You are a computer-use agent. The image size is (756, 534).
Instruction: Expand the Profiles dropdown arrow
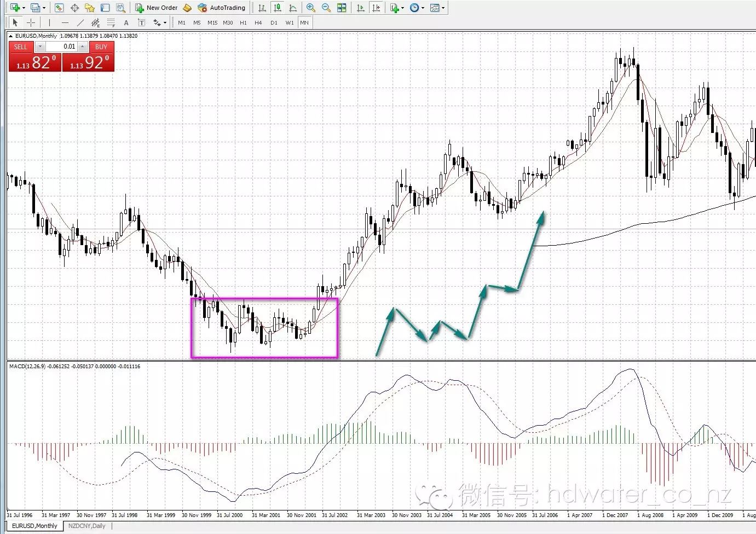point(44,8)
